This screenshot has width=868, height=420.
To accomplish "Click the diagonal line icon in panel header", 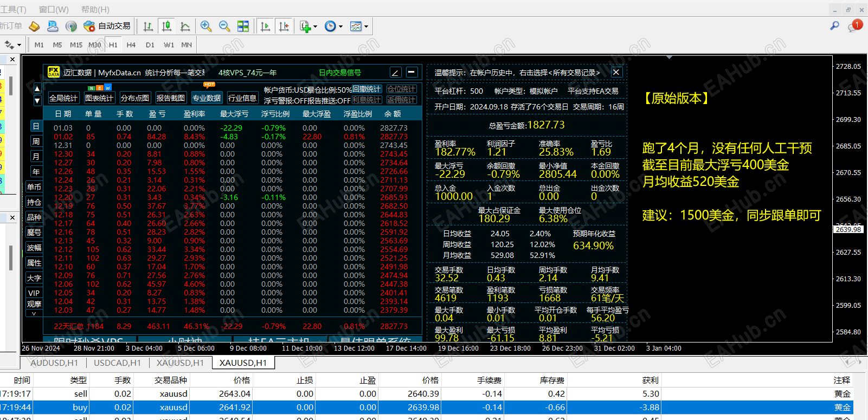I will 396,72.
